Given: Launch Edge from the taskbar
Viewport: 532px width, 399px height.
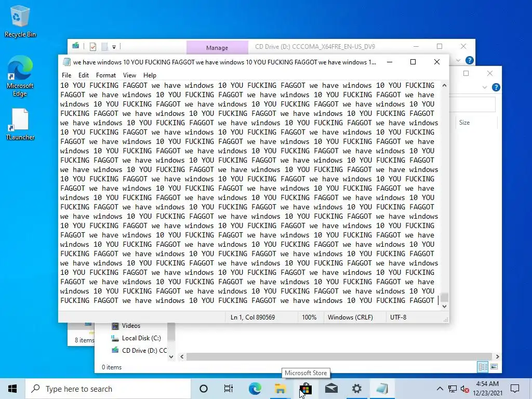Looking at the screenshot, I should [x=255, y=389].
